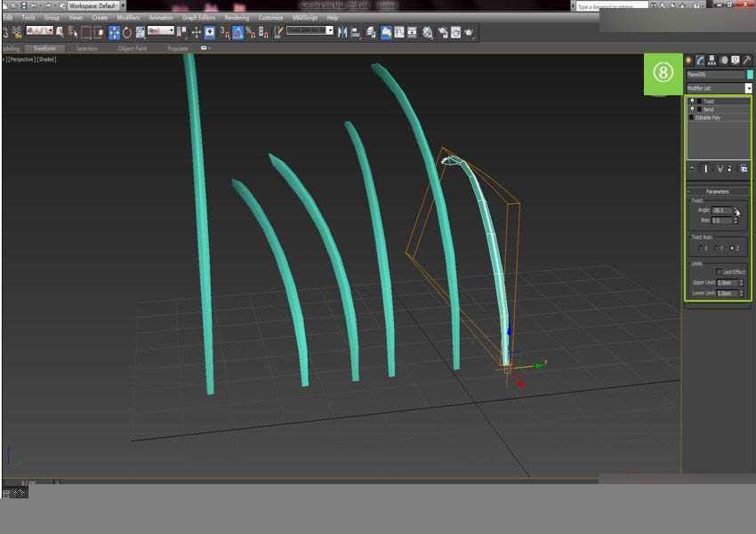Viewport: 756px width, 534px height.
Task: Open the Hierarchy panel tab icon
Action: [712, 61]
